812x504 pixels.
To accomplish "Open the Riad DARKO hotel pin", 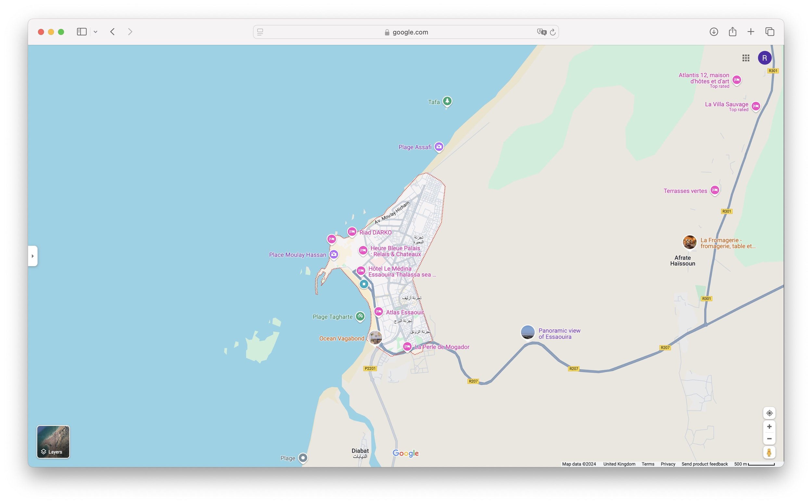I will click(352, 232).
